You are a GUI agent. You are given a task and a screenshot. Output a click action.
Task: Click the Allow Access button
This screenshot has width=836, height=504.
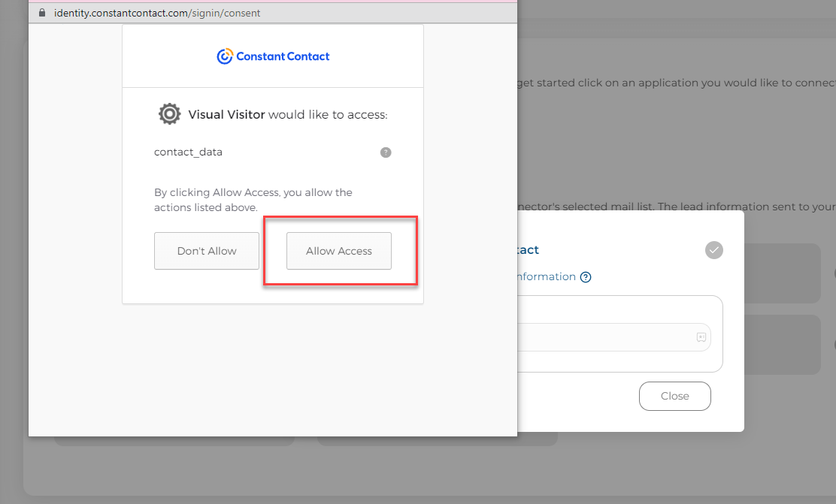click(x=338, y=251)
